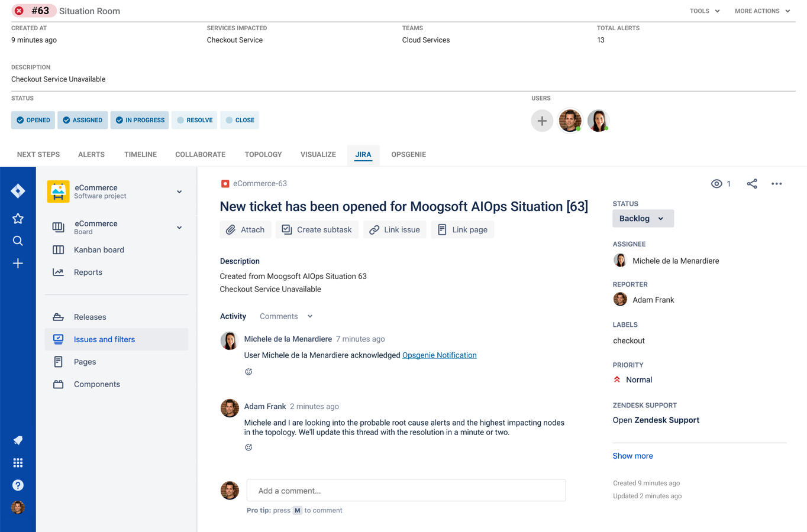Viewport: 807px width, 532px height.
Task: Click the priority arrows icon beside Normal
Action: (x=617, y=379)
